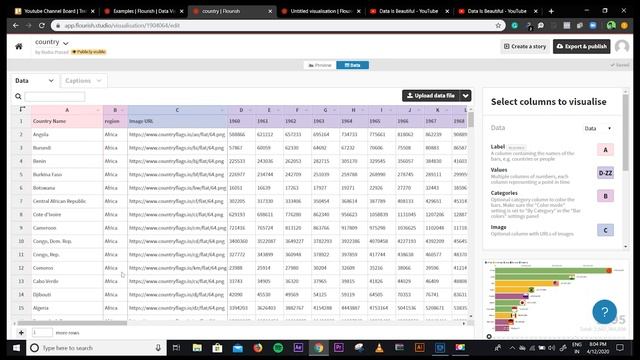This screenshot has height=360, width=640.
Task: Close the country | Flourish browser tab
Action: [x=270, y=11]
